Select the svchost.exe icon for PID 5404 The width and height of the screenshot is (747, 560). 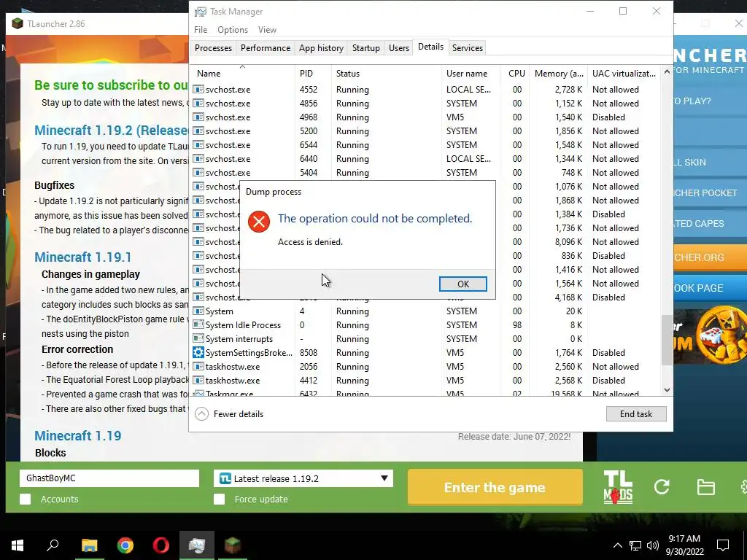[x=198, y=172]
